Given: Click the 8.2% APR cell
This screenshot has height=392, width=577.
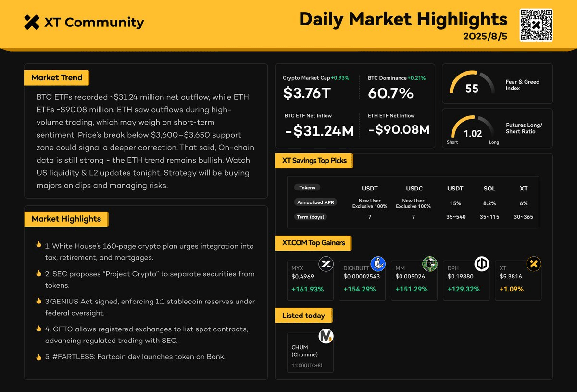Looking at the screenshot, I should pyautogui.click(x=489, y=203).
